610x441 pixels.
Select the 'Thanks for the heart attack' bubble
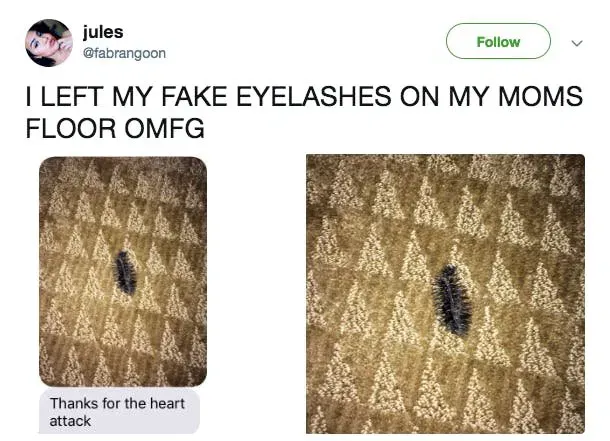119,411
